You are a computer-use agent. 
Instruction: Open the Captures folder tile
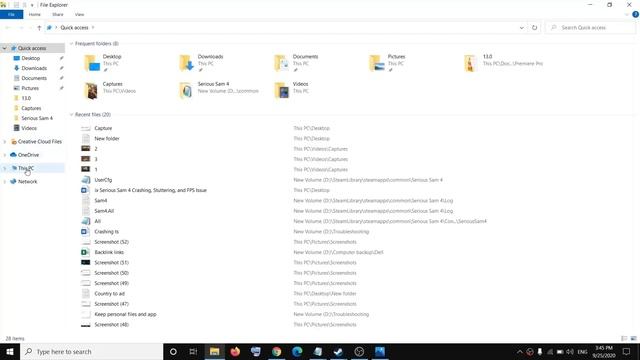(110, 90)
